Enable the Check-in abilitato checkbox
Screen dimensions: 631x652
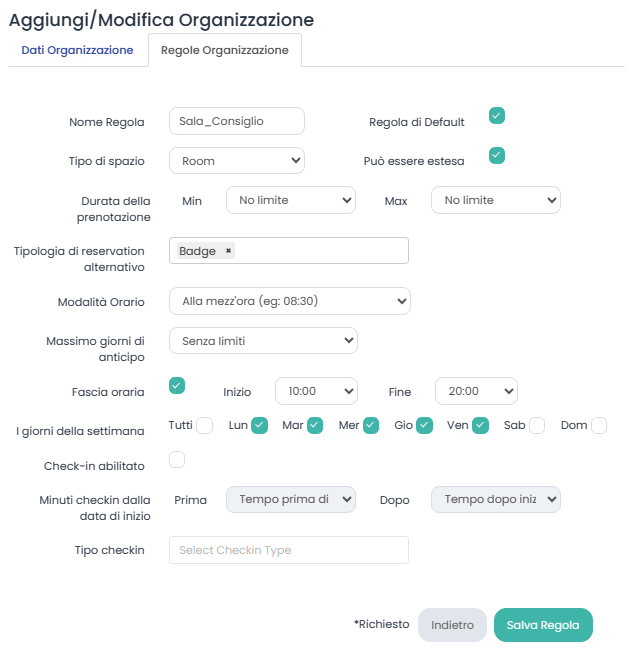point(177,459)
